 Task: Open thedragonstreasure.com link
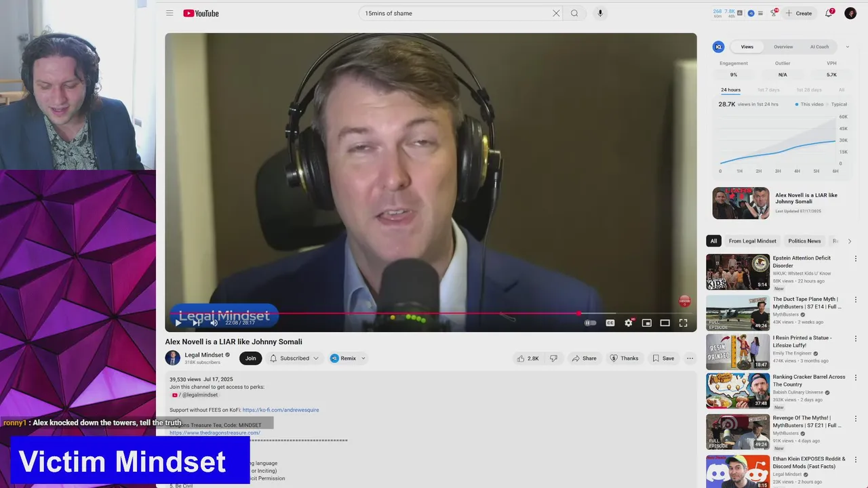click(215, 432)
